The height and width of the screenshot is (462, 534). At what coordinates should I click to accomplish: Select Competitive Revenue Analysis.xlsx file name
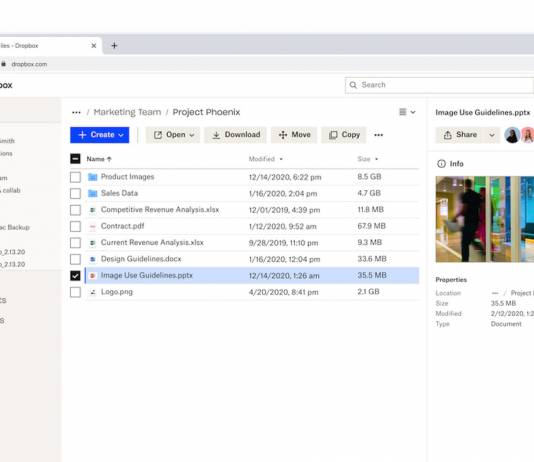160,209
